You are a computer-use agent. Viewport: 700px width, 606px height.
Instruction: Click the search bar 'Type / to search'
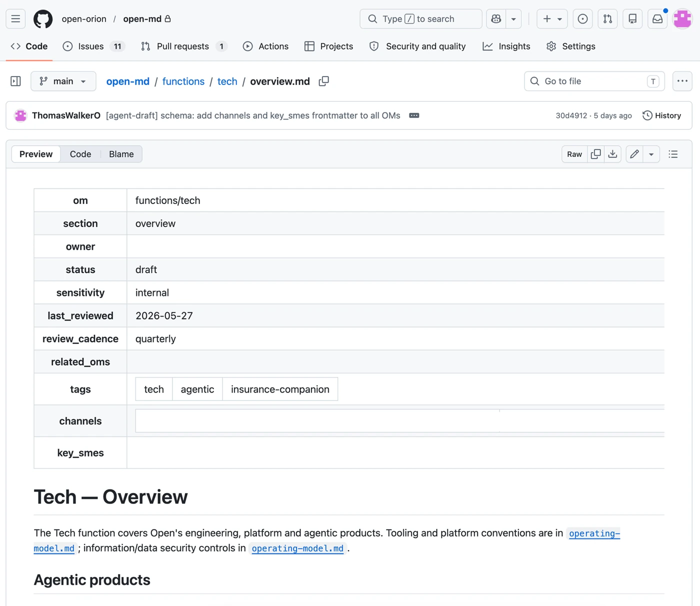(x=421, y=19)
